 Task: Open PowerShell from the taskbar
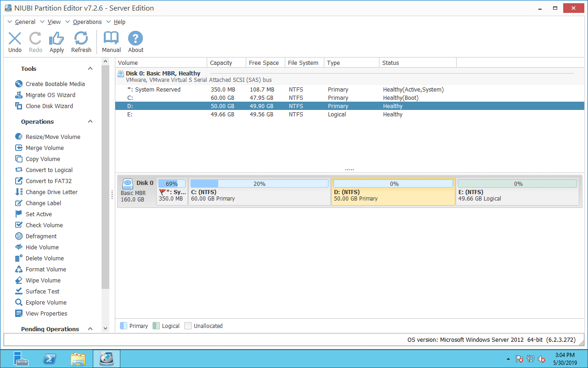[50, 358]
